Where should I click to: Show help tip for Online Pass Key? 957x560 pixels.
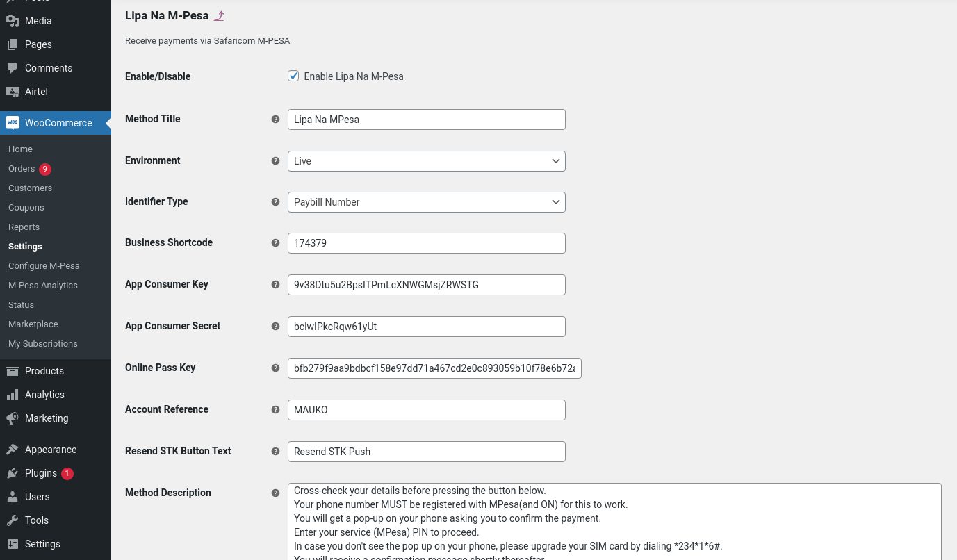(x=275, y=368)
